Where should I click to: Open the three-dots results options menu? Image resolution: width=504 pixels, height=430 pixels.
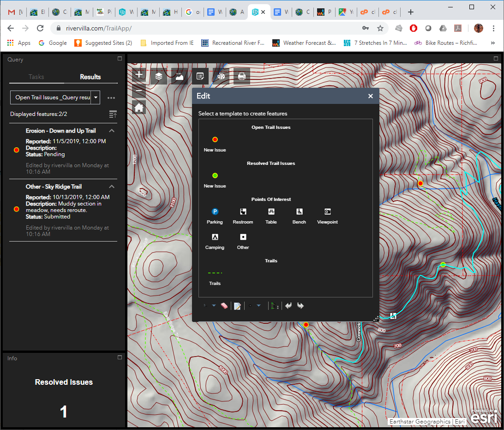pos(111,98)
